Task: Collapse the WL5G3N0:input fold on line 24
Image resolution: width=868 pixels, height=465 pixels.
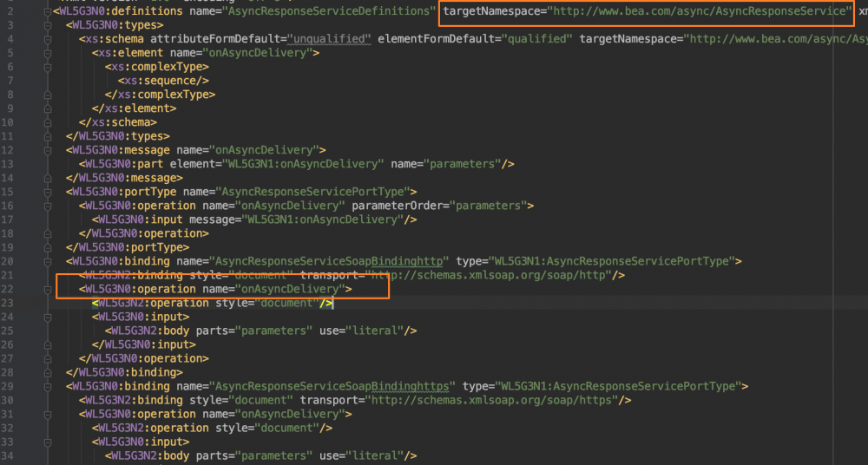Action: click(48, 317)
